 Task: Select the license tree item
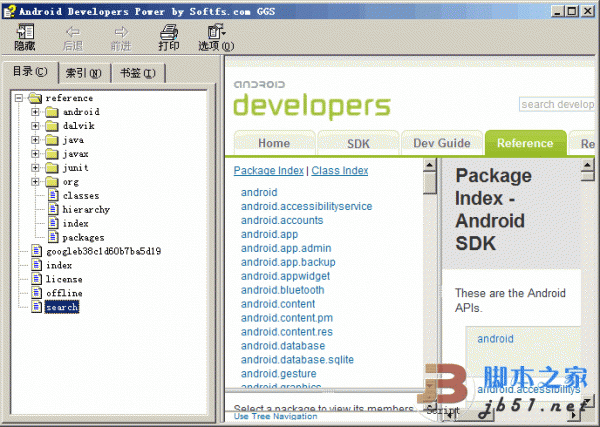click(x=64, y=279)
